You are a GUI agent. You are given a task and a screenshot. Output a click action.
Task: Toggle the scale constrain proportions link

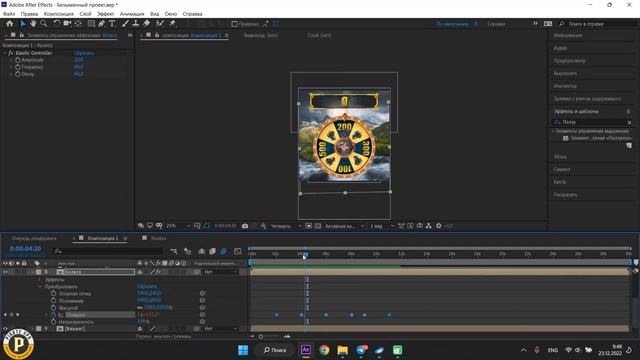pyautogui.click(x=140, y=308)
